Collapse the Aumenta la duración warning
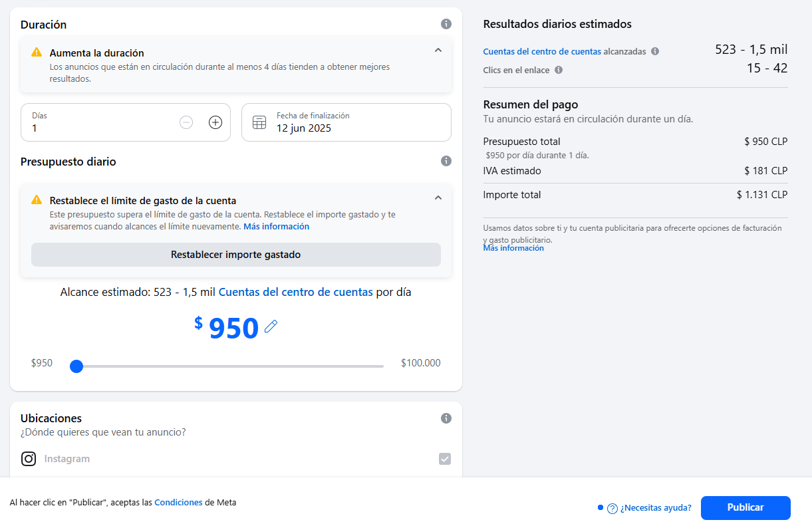 point(438,50)
